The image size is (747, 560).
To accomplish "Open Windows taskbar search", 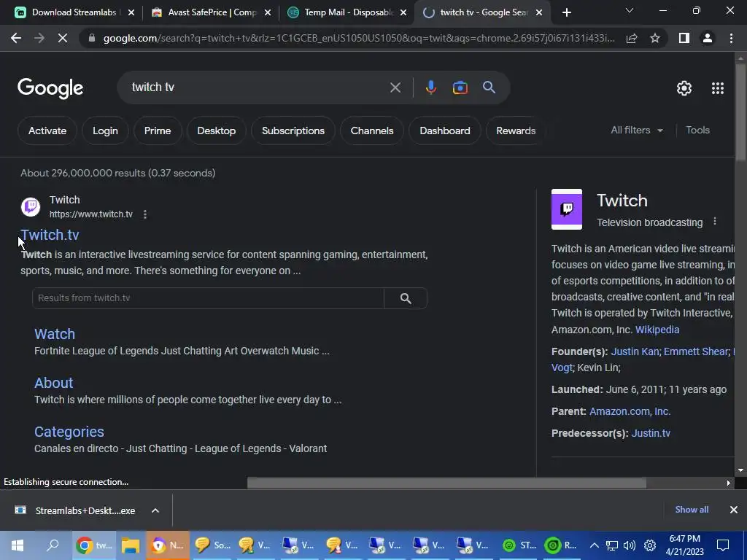I will click(53, 545).
